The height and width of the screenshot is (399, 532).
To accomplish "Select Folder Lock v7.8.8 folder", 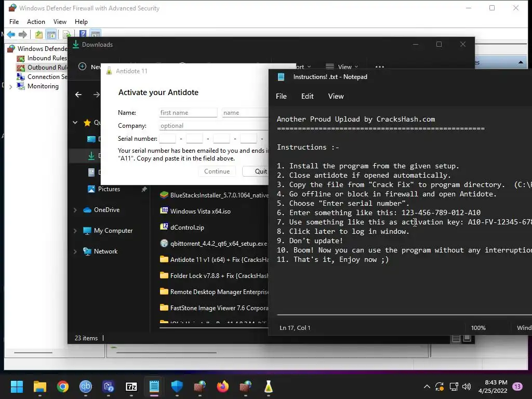I will [214, 276].
